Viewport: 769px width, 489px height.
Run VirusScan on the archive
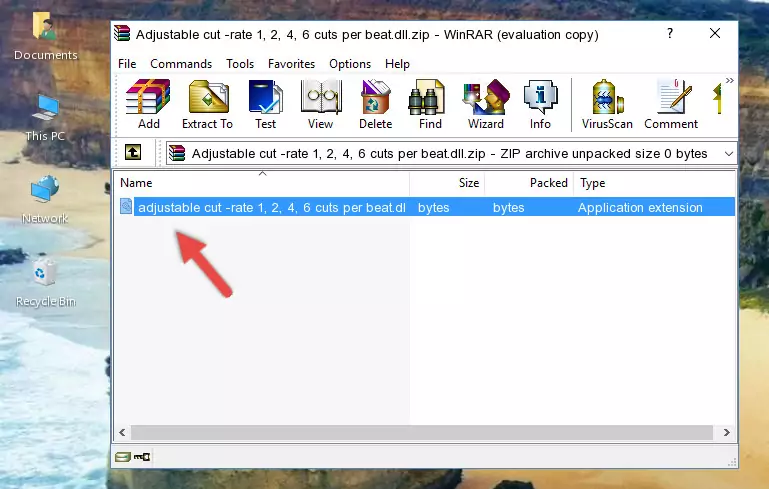pos(607,104)
